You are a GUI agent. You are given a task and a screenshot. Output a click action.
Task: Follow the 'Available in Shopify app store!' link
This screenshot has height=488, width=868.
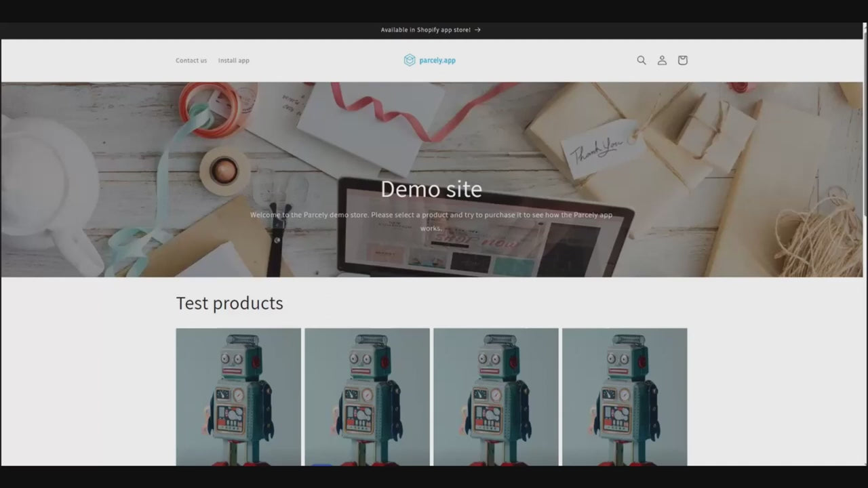[x=425, y=30]
